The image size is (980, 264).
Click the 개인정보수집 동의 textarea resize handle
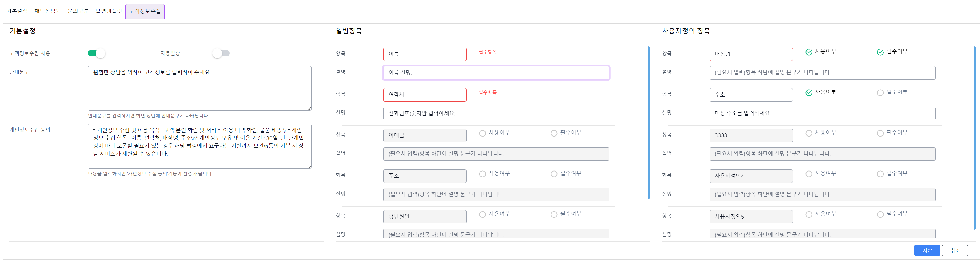(x=309, y=166)
